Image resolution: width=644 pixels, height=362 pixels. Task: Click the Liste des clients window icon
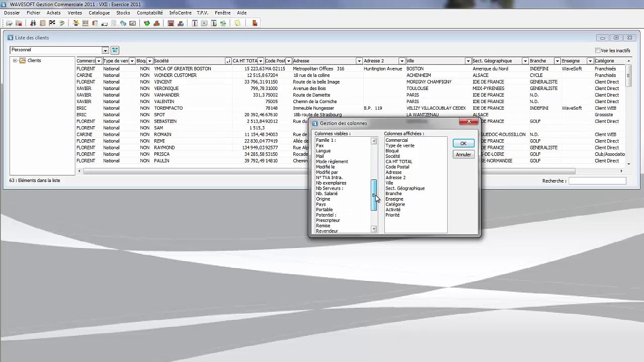11,38
